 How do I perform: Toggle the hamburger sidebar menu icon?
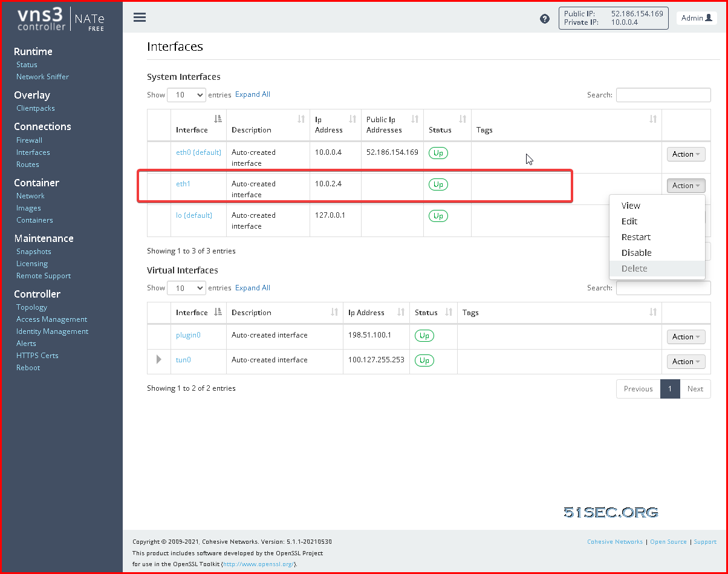140,18
